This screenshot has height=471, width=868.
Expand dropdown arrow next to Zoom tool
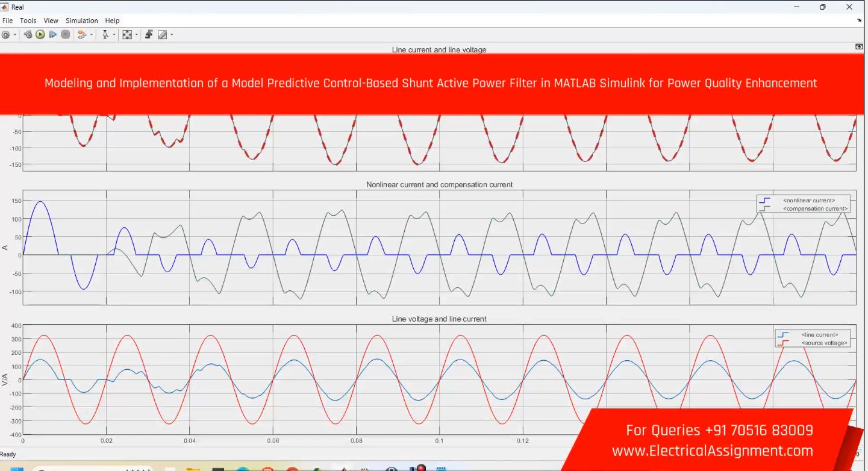tap(113, 35)
